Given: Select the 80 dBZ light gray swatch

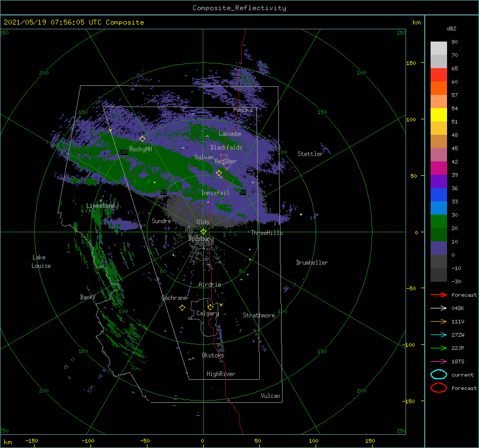Looking at the screenshot, I should (x=439, y=48).
